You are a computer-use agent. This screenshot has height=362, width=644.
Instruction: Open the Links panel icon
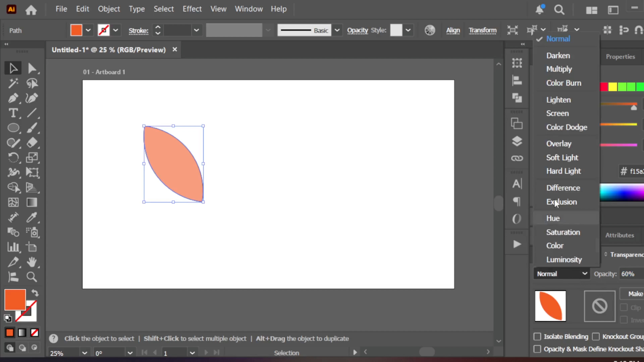(517, 158)
